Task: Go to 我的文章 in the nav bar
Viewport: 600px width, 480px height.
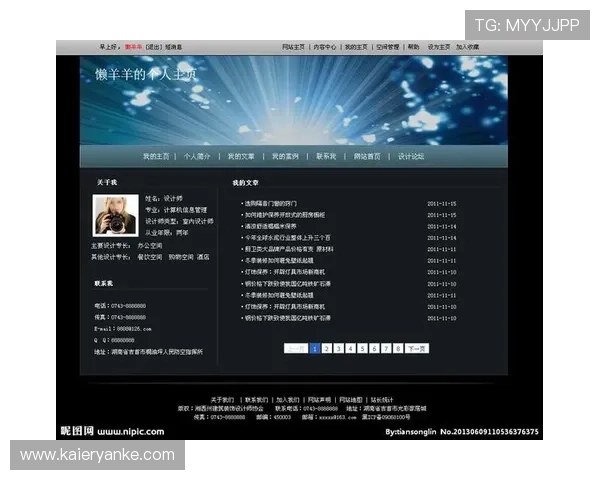Action: click(241, 157)
